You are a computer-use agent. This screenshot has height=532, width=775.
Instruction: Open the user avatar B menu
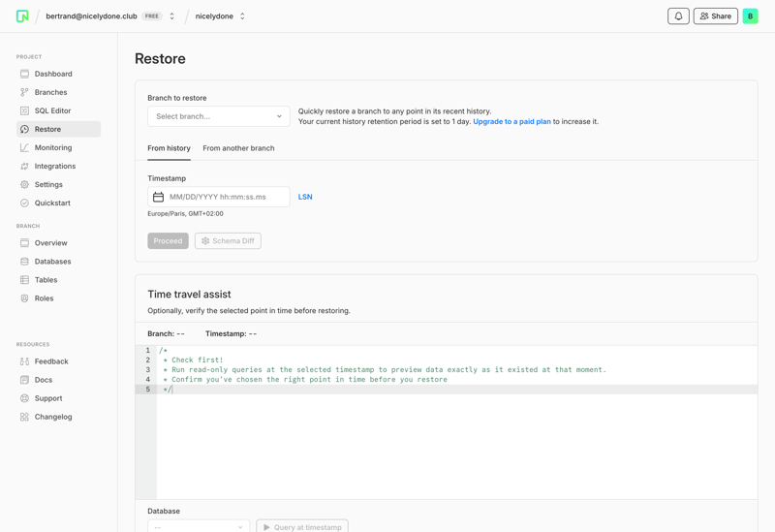click(x=750, y=16)
